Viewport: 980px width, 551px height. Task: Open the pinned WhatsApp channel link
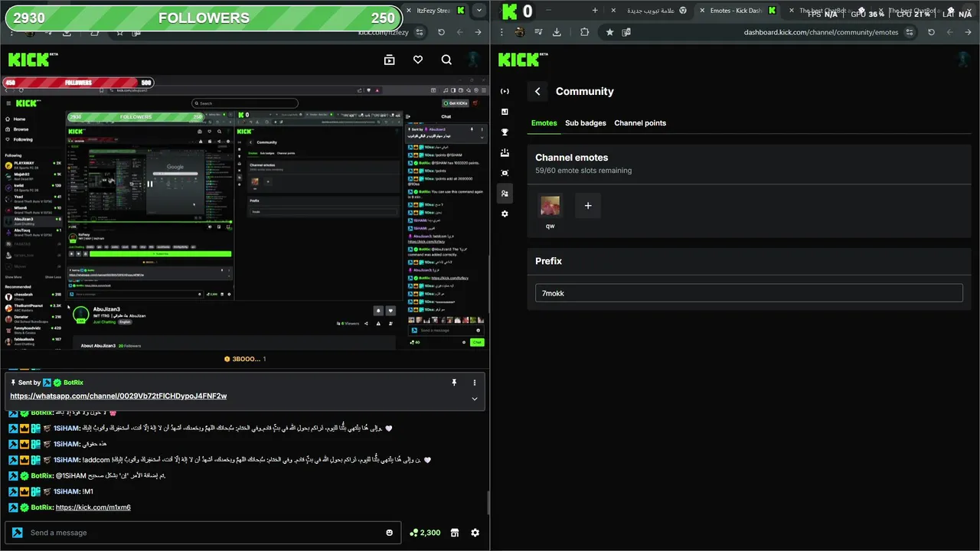pos(119,396)
